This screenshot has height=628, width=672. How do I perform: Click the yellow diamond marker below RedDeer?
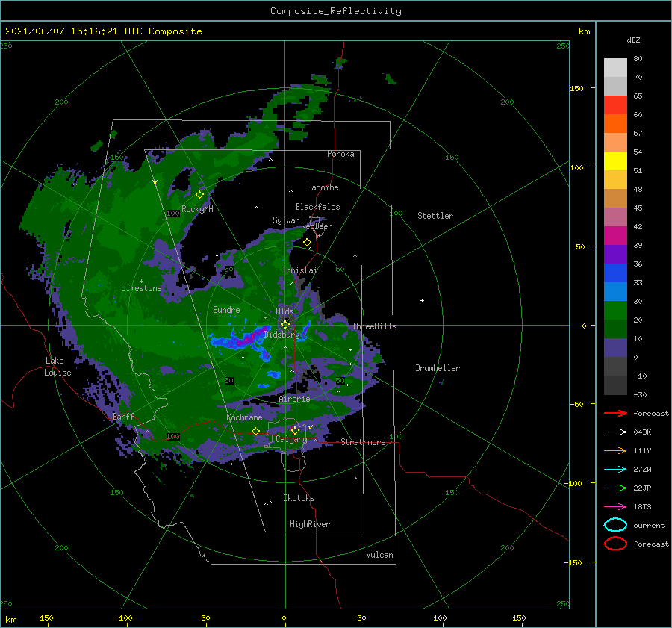(x=307, y=243)
